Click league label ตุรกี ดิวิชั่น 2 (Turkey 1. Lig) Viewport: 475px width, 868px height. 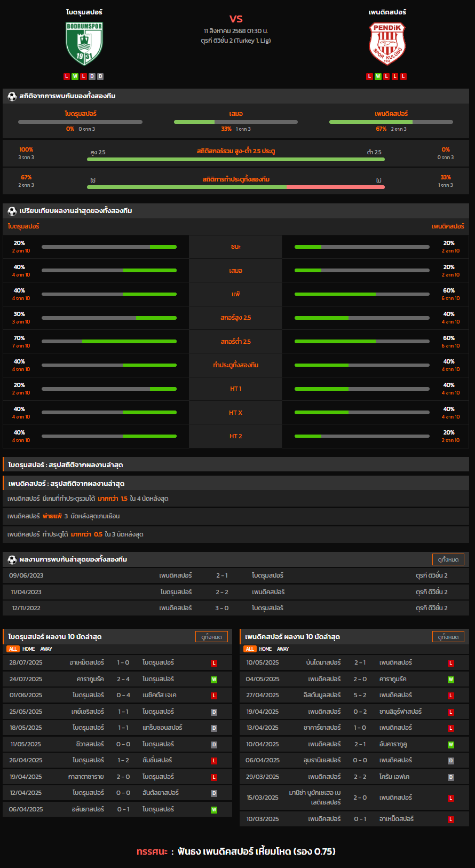pyautogui.click(x=236, y=41)
